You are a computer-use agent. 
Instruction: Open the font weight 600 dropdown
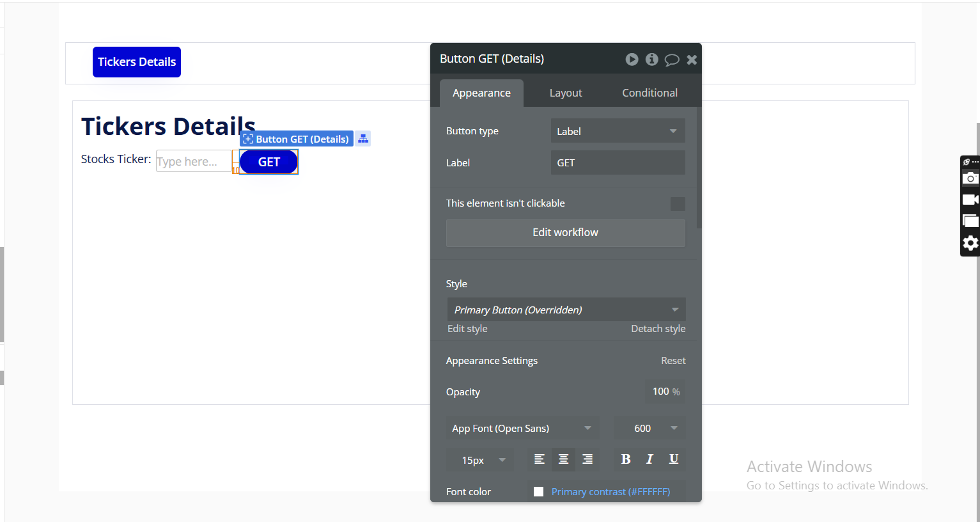pyautogui.click(x=649, y=429)
